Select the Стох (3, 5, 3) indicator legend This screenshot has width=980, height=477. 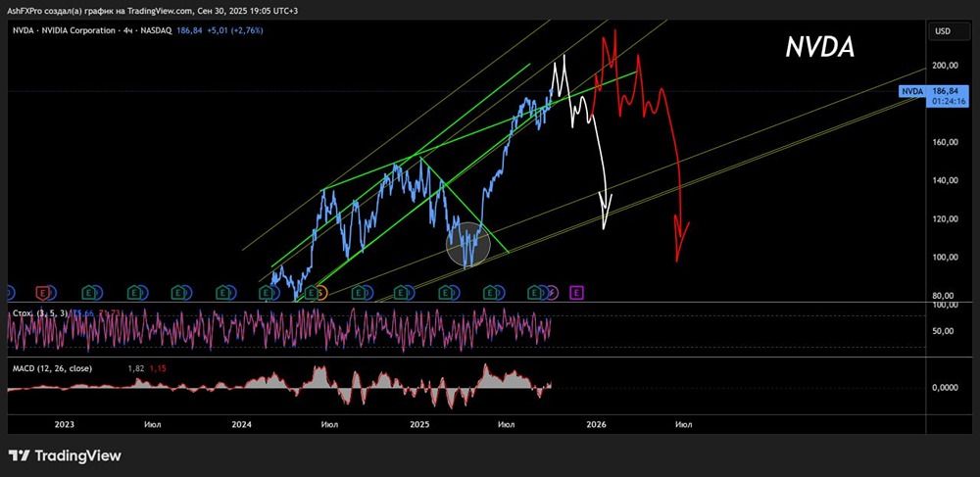(x=40, y=311)
